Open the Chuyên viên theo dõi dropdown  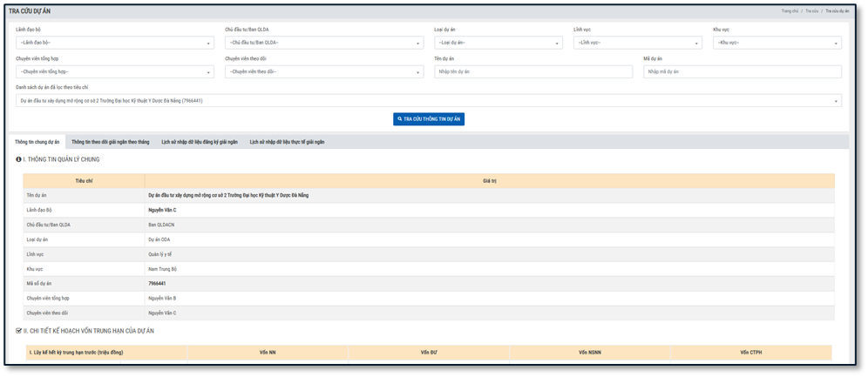pos(323,72)
